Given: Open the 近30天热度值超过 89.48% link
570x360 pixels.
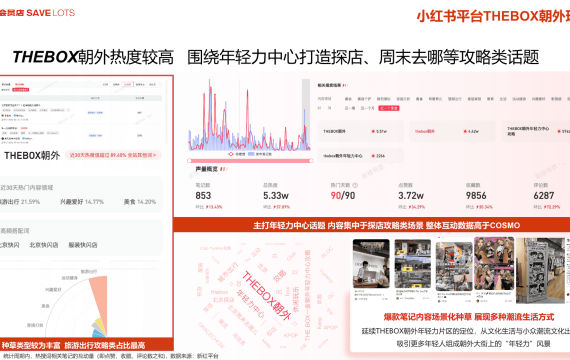Looking at the screenshot, I should click(113, 155).
